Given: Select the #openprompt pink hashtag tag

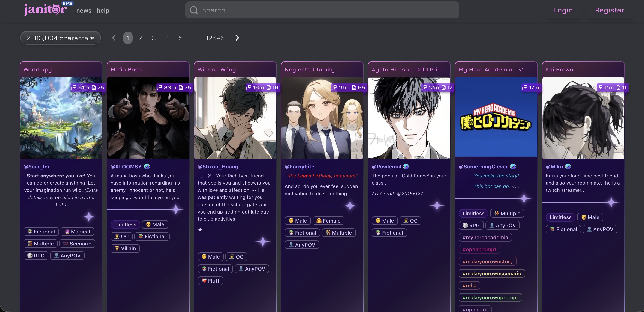Looking at the screenshot, I should (479, 249).
